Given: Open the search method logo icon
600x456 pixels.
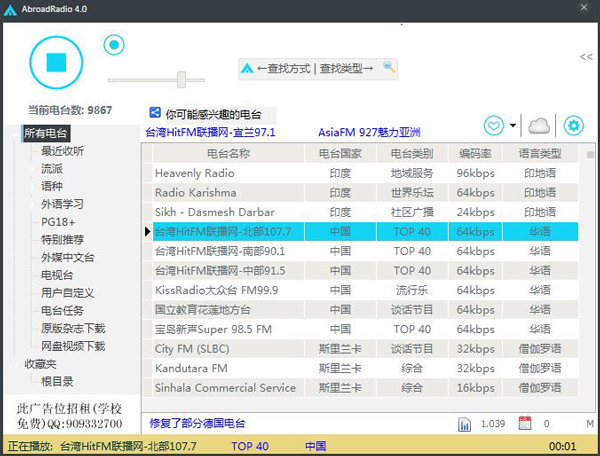Looking at the screenshot, I should (x=247, y=68).
